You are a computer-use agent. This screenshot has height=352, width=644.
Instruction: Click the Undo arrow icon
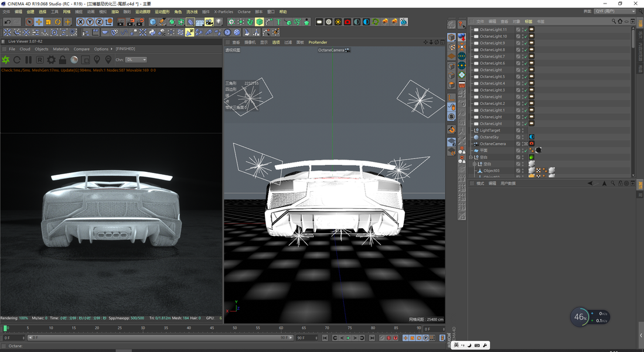(x=8, y=22)
